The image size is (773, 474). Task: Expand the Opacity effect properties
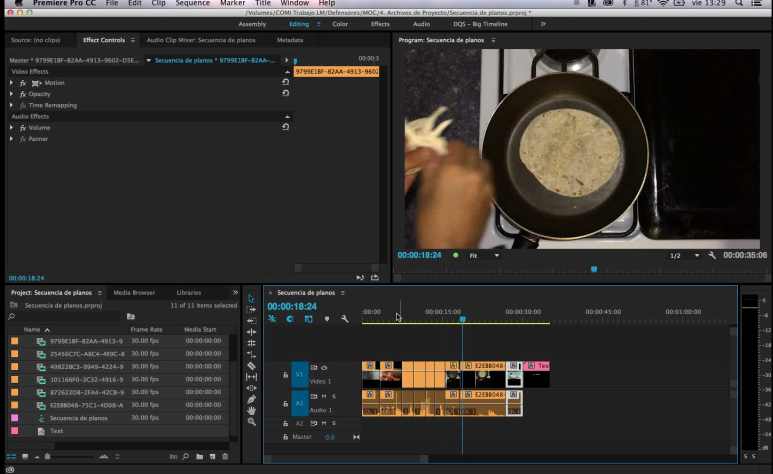[x=11, y=94]
